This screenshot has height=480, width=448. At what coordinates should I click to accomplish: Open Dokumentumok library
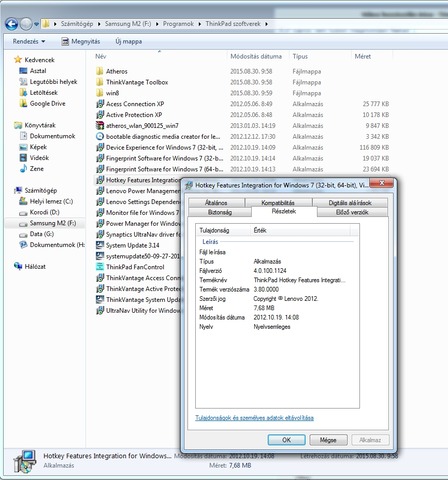52,136
